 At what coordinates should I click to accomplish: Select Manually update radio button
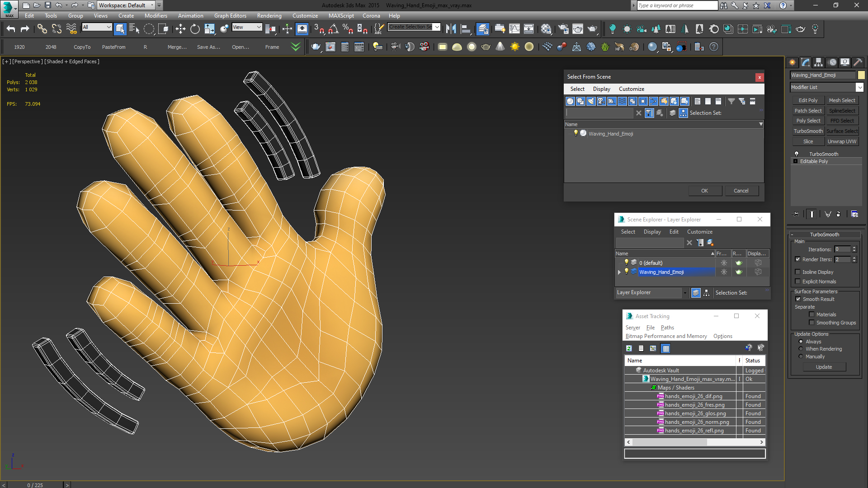801,357
